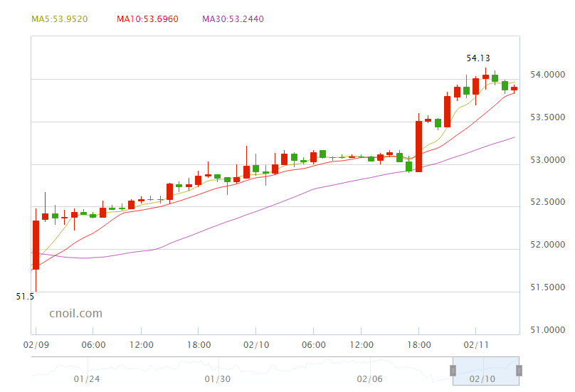Image resolution: width=575 pixels, height=392 pixels.
Task: Click the cnoil.com watermark
Action: pyautogui.click(x=75, y=313)
